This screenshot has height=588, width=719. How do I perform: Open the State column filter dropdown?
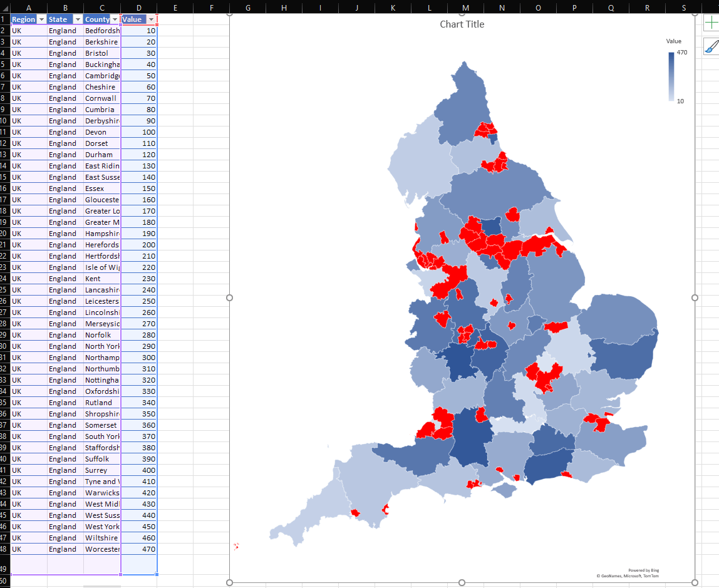point(78,19)
